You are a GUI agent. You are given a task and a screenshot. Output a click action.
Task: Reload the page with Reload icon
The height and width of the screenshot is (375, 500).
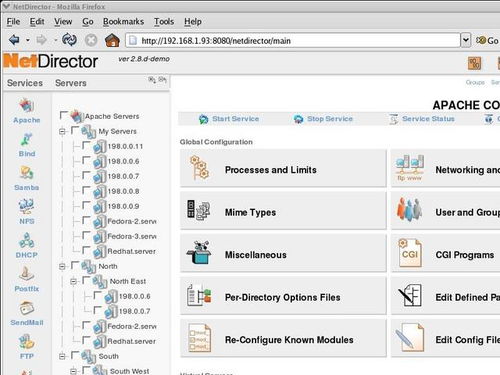click(x=69, y=40)
